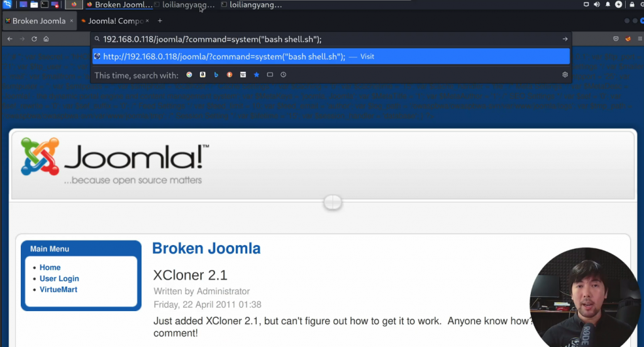Search in bookmarks using star icon
Viewport: 644px width, 347px height.
[x=257, y=75]
